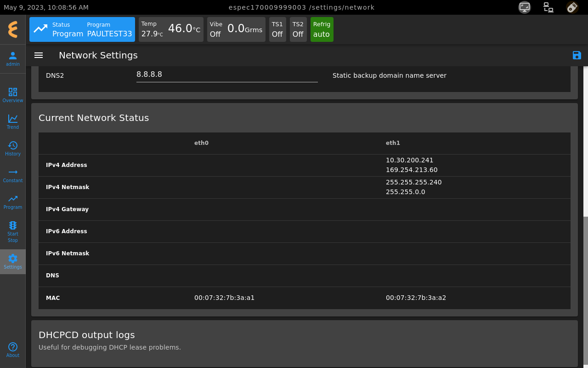Open the Status Program PAULTEST33 tile
Image resolution: width=588 pixels, height=368 pixels.
coord(82,29)
